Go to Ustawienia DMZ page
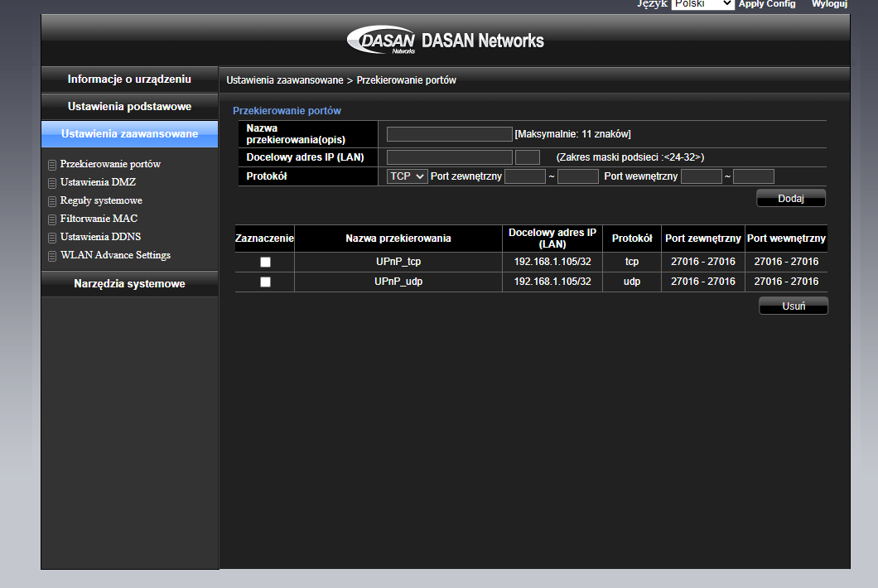Viewport: 878px width, 588px height. [98, 182]
